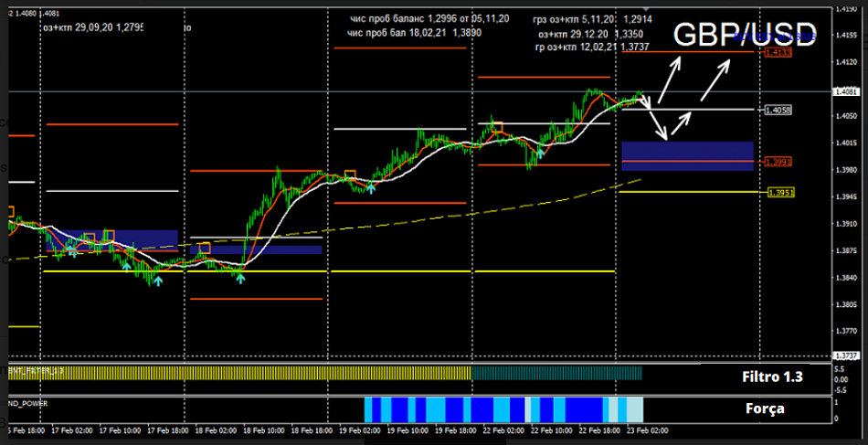868x445 pixels.
Task: Click the teal section of the filter histogram
Action: [x=557, y=373]
